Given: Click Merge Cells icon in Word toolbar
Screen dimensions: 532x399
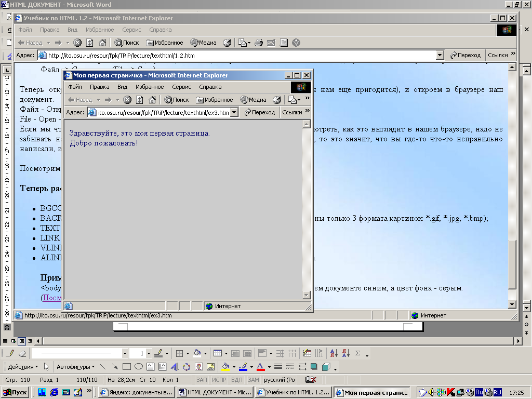Looking at the screenshot, I should coord(235,353).
